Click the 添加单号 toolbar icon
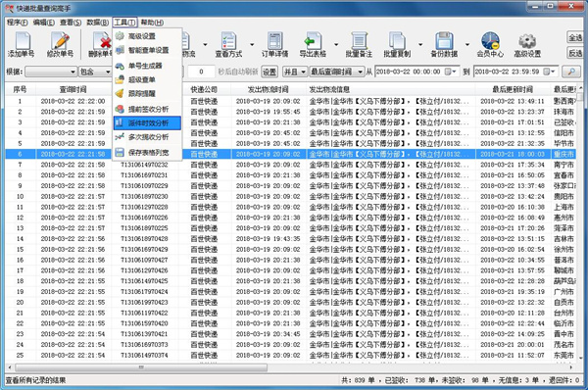The width and height of the screenshot is (588, 390). 23,40
